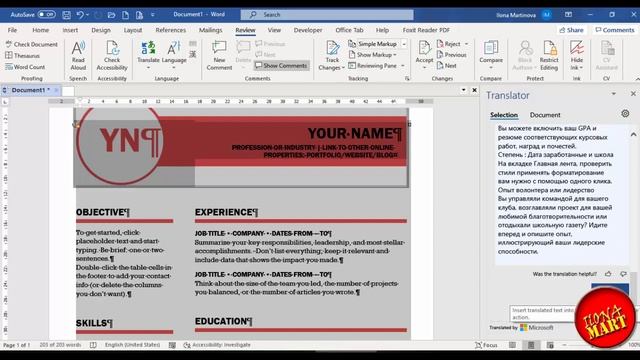Run Check Accessibility

pyautogui.click(x=112, y=56)
